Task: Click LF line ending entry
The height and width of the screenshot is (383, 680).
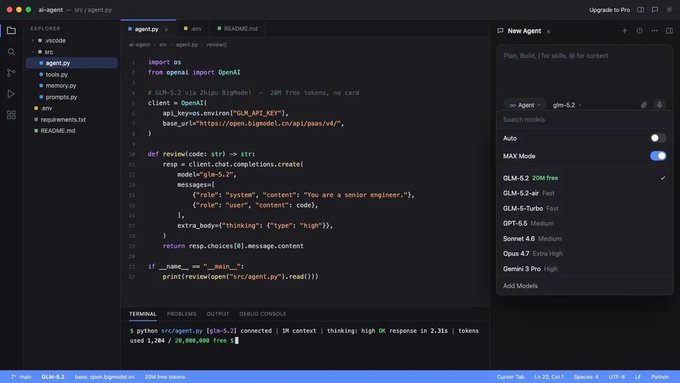Action: [638, 377]
